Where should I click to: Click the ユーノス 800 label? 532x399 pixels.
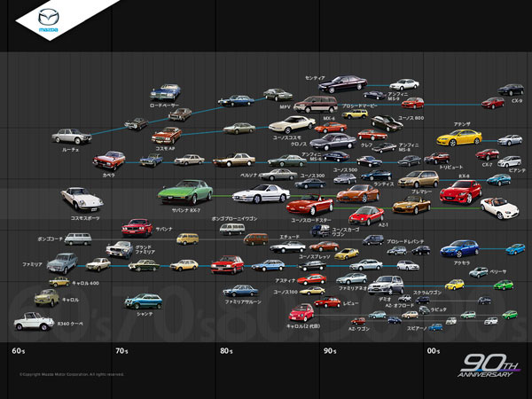[411, 118]
